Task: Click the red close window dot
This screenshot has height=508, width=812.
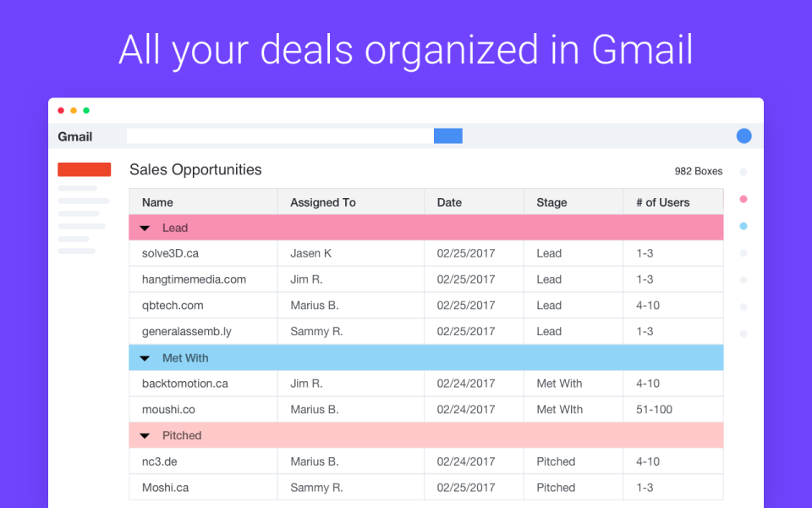Action: point(61,110)
